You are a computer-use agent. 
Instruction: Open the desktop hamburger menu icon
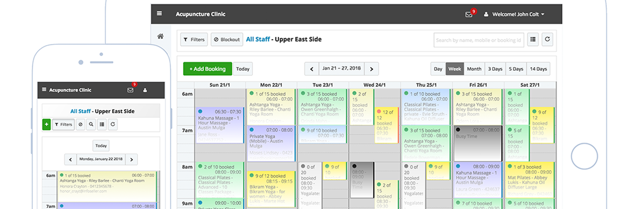[159, 14]
